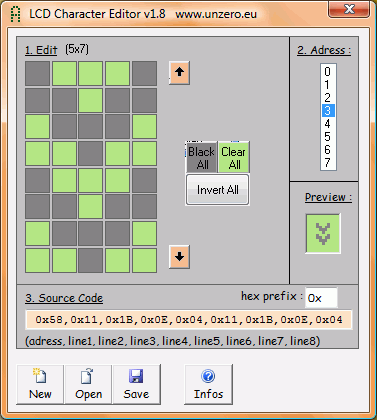377x420 pixels.
Task: Toggle pixel in row 3, column 1
Action: [37, 127]
